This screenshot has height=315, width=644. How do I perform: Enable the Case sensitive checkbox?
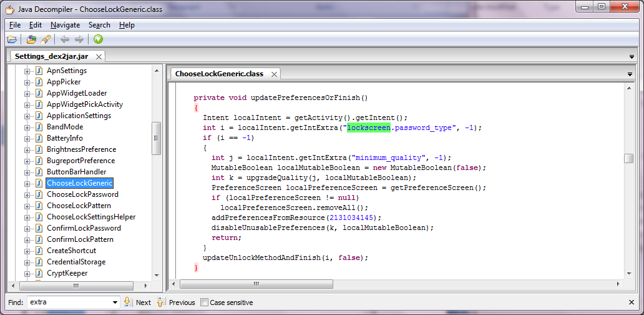coord(204,302)
